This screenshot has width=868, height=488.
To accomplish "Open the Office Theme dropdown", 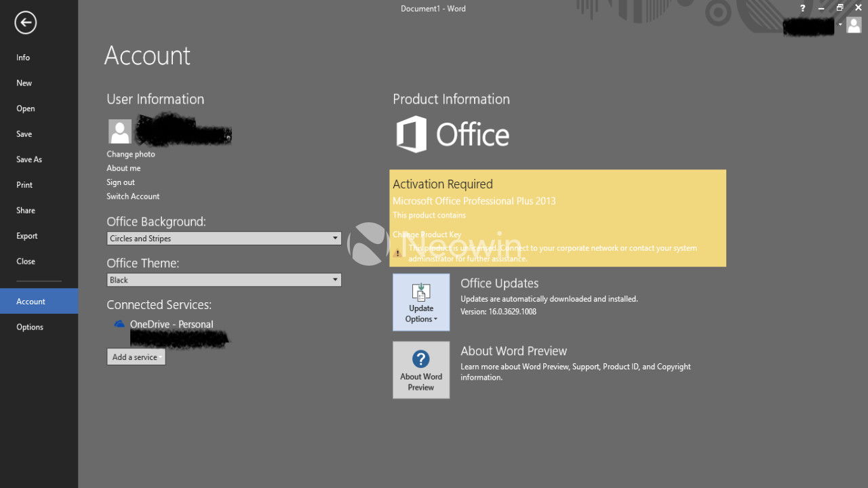I will coord(224,280).
